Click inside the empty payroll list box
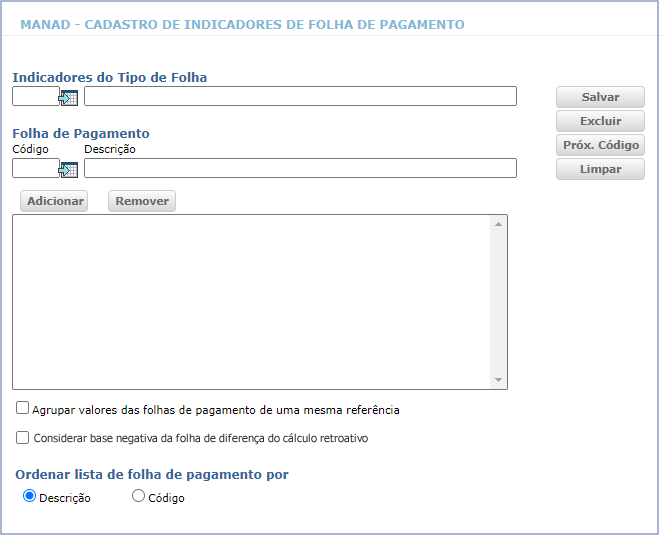The height and width of the screenshot is (535, 663). [250, 301]
